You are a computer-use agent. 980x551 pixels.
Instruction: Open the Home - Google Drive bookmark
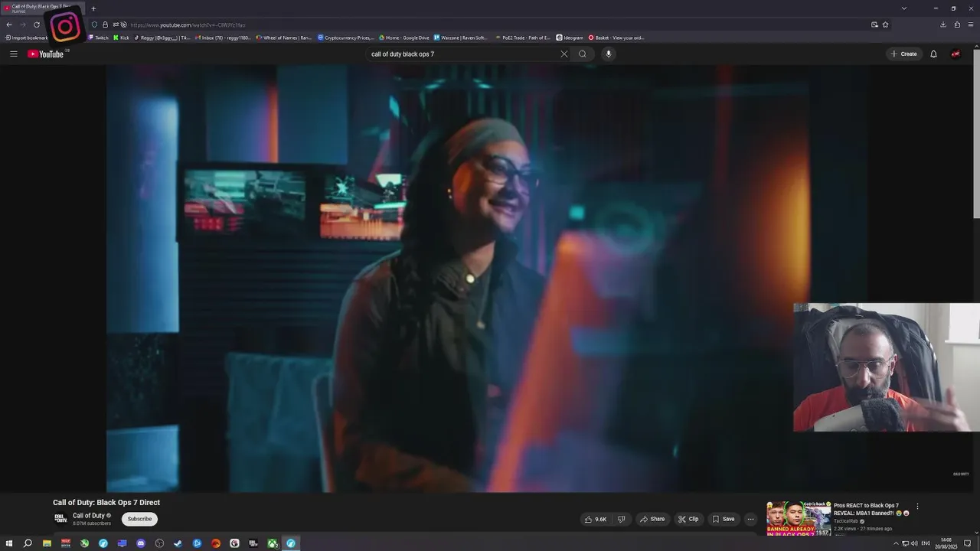pos(404,37)
